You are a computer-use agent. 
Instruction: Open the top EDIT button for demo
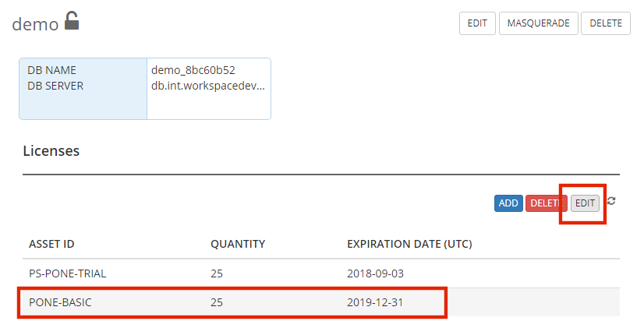(477, 23)
